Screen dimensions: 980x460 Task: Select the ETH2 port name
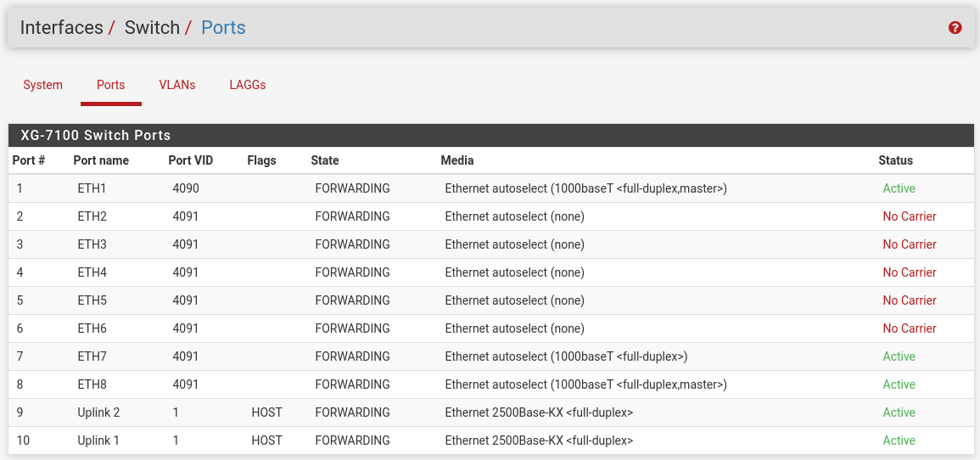coord(92,216)
